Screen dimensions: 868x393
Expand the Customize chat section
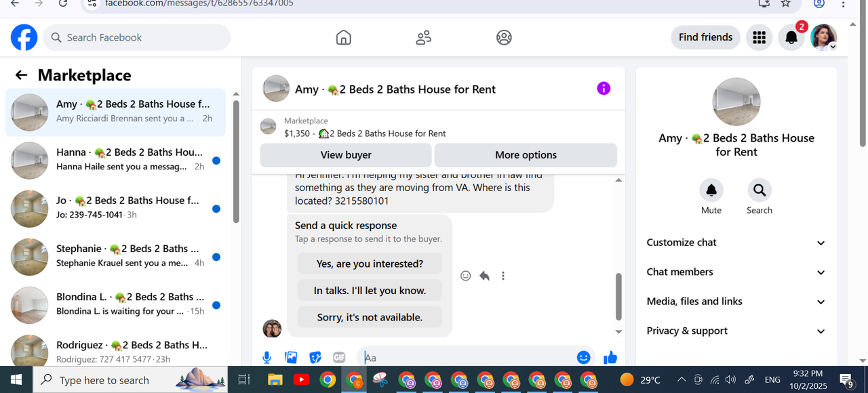pyautogui.click(x=736, y=243)
